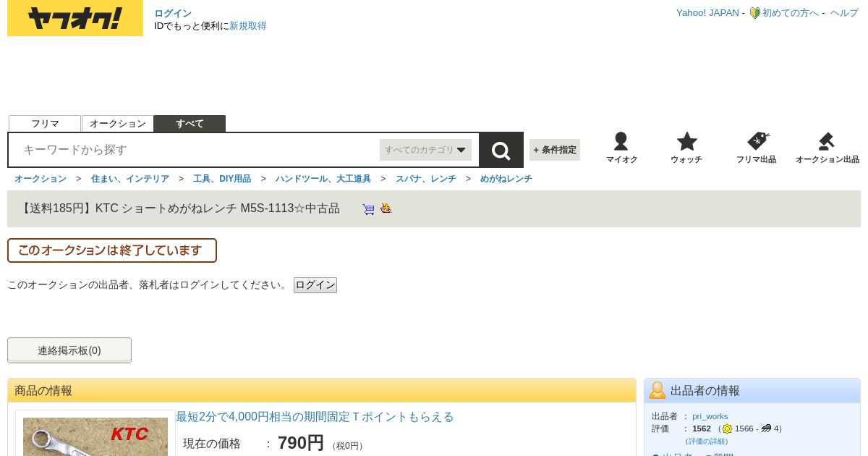
Task: Click the gray ログイン button
Action: (315, 285)
